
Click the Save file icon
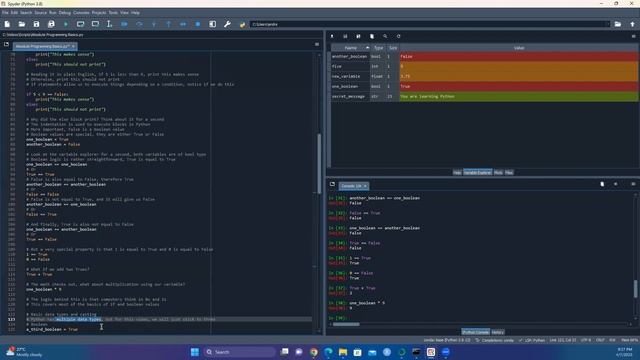(x=36, y=24)
